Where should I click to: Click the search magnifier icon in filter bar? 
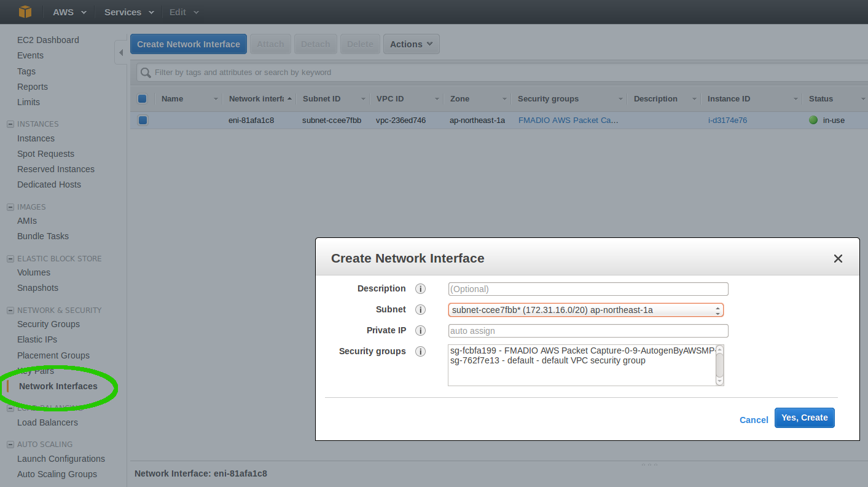pyautogui.click(x=145, y=73)
